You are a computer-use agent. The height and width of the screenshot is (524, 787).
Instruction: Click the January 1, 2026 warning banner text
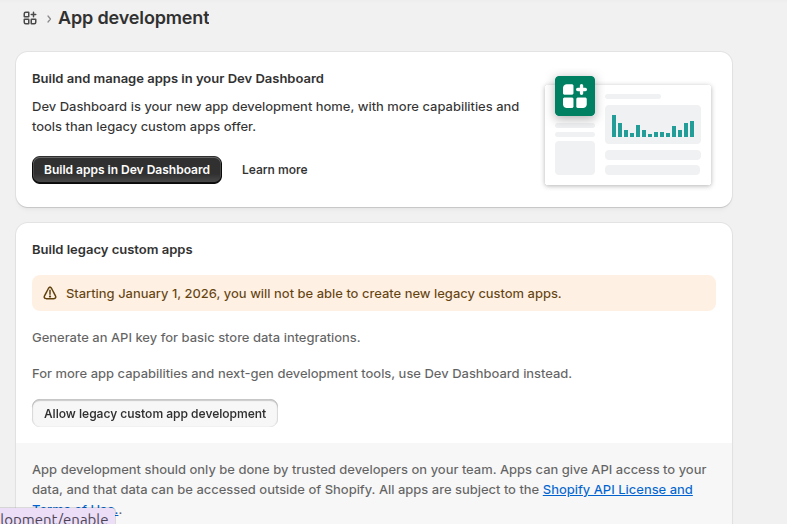(313, 294)
